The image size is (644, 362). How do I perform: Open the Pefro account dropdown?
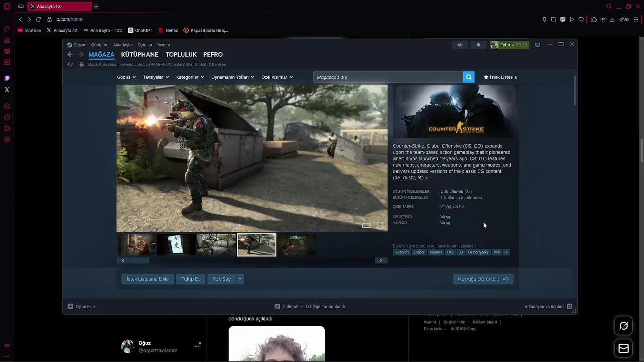[509, 45]
